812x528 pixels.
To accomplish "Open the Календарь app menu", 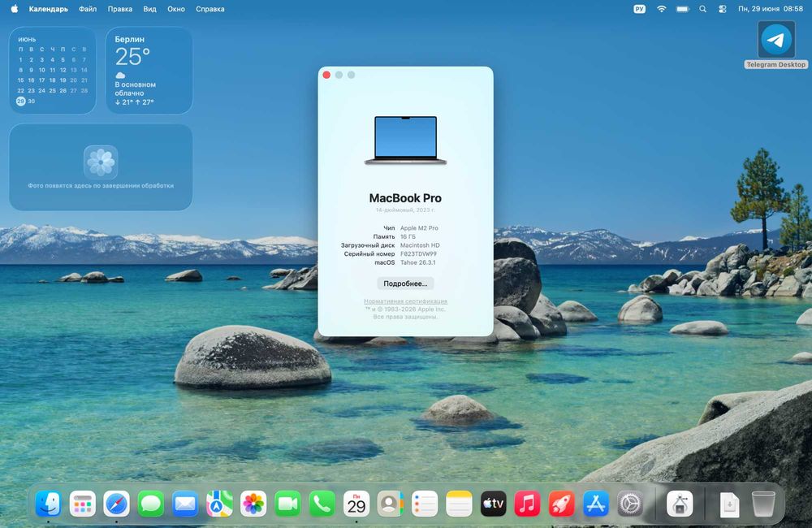I will coord(48,9).
